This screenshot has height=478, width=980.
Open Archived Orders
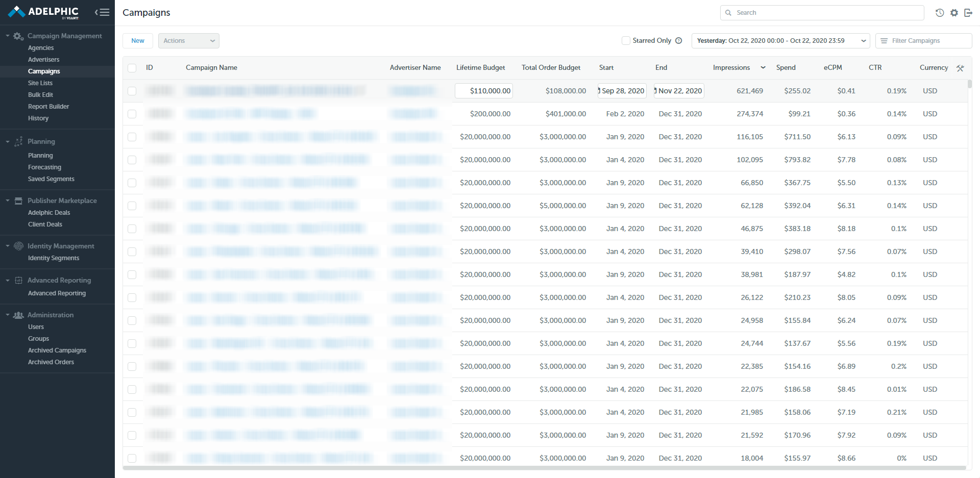[x=51, y=362]
